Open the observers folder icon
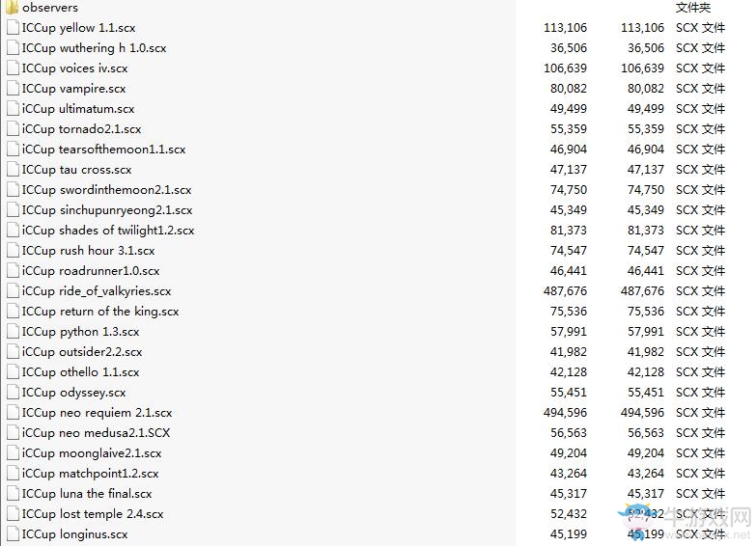Image resolution: width=756 pixels, height=546 pixels. point(12,7)
